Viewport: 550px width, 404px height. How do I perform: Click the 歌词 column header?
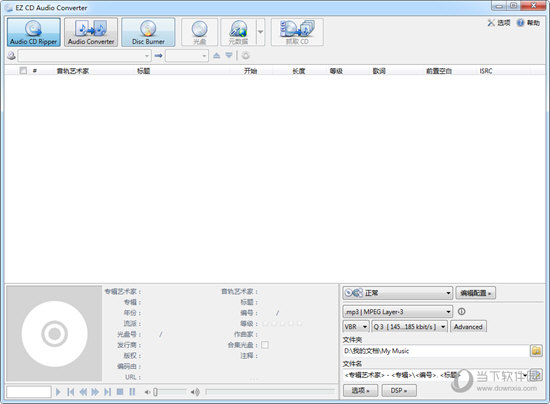pos(379,71)
